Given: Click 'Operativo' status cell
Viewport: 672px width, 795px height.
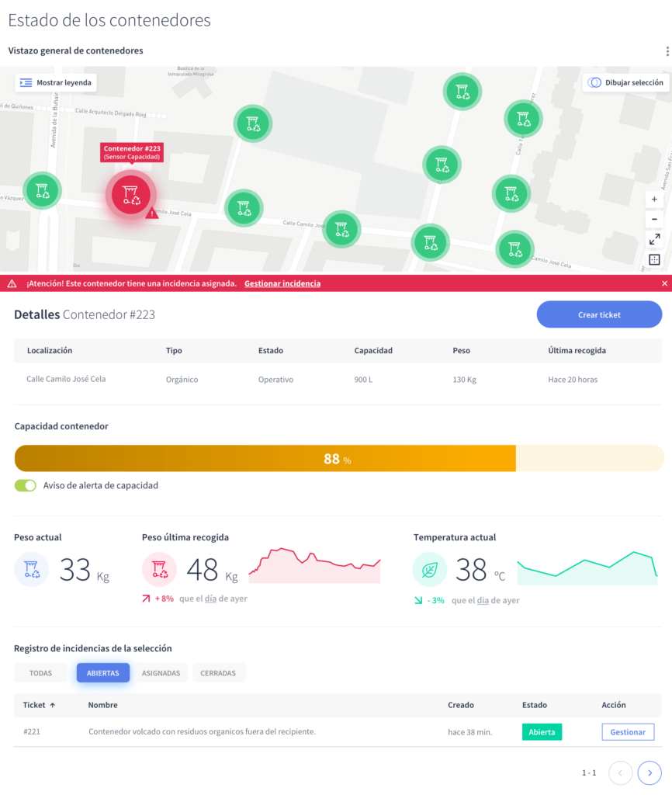Looking at the screenshot, I should coord(275,379).
